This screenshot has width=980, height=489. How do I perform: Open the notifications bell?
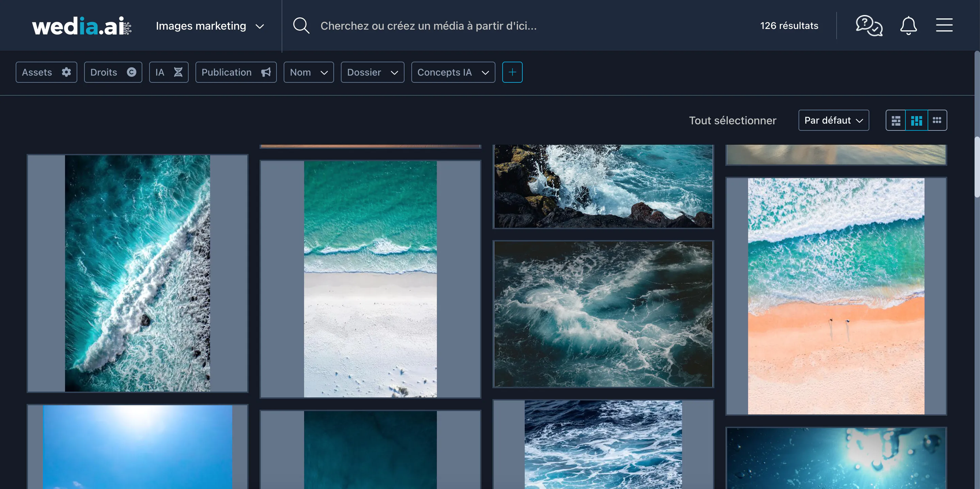[908, 26]
